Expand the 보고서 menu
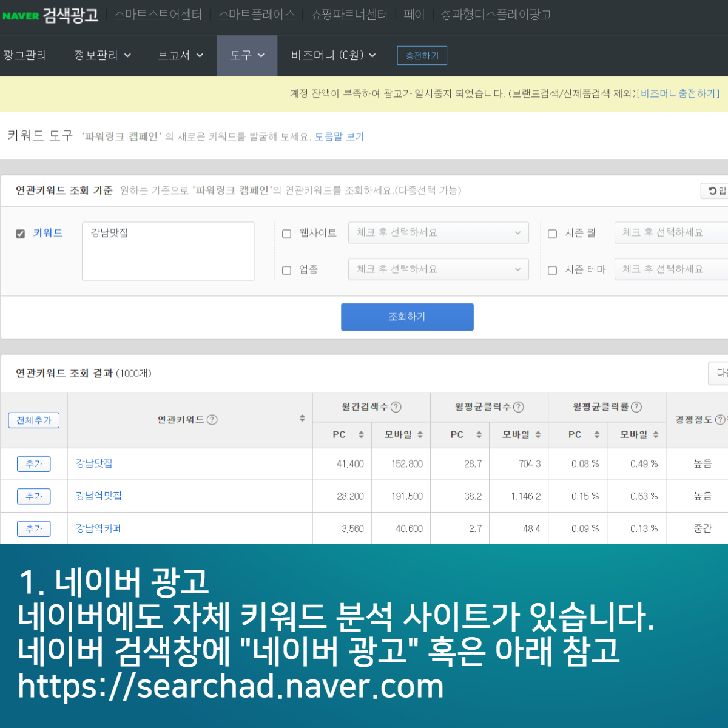This screenshot has height=728, width=728. 180,55
